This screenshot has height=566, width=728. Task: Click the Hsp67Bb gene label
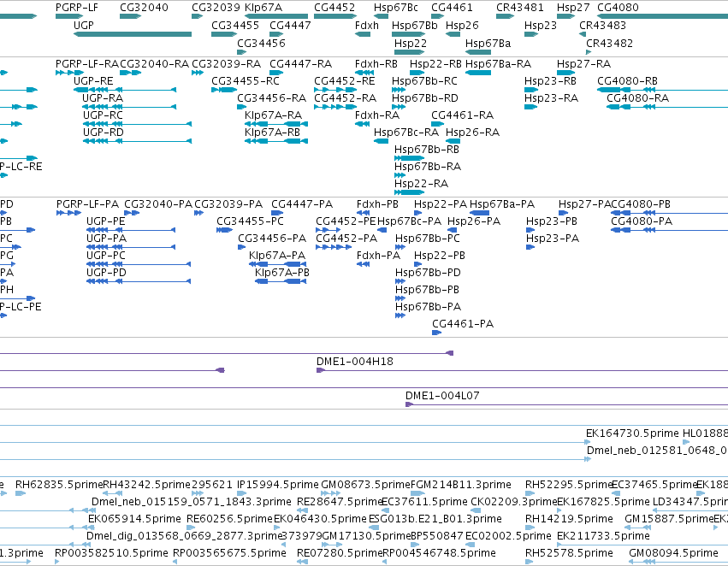click(x=415, y=25)
